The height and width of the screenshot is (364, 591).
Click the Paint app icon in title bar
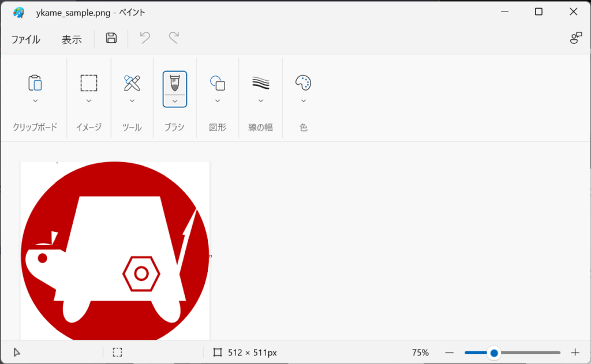pos(18,13)
